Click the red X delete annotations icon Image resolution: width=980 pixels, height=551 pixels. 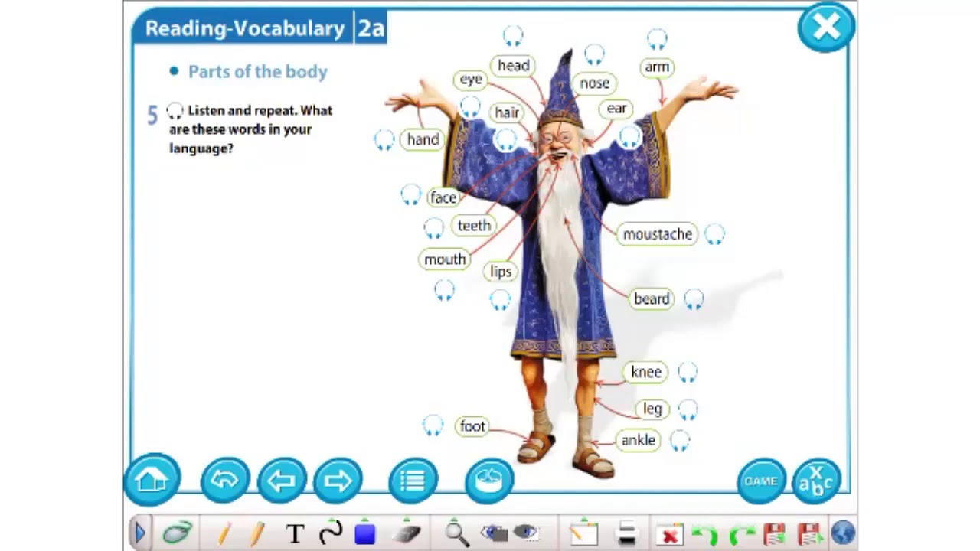[x=670, y=533]
